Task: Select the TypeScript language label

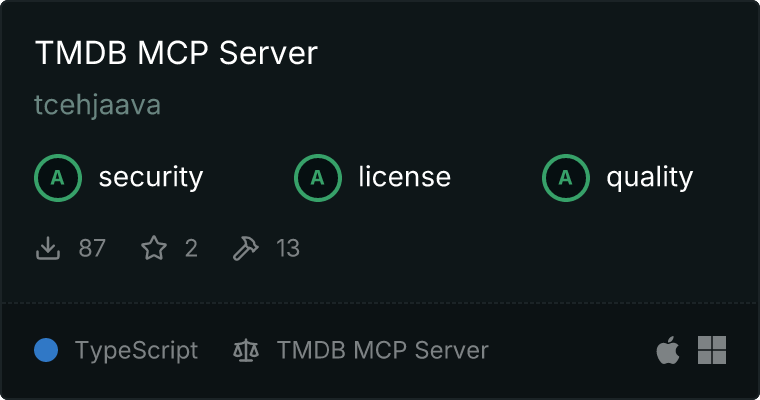Action: (x=136, y=351)
